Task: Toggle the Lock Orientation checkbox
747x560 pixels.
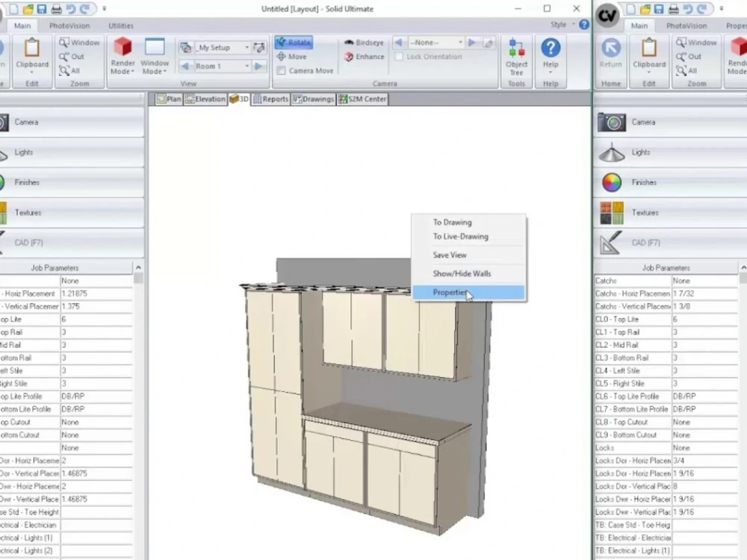Action: point(399,56)
